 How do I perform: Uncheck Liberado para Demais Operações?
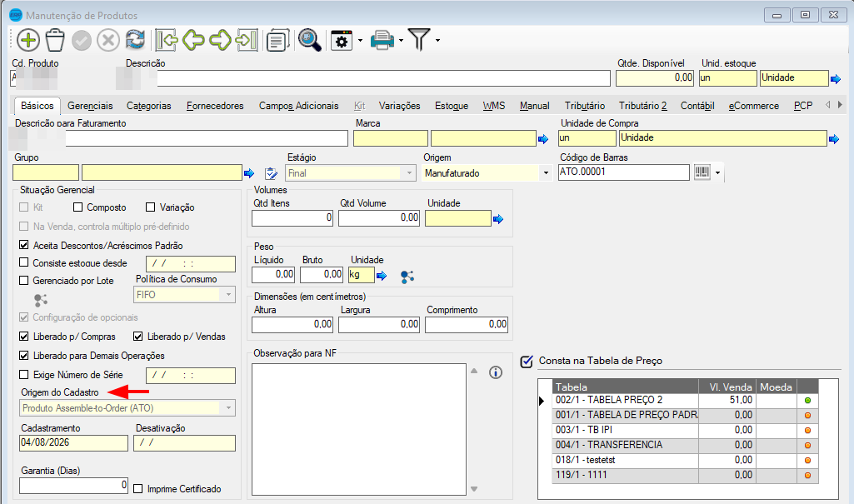click(x=23, y=356)
